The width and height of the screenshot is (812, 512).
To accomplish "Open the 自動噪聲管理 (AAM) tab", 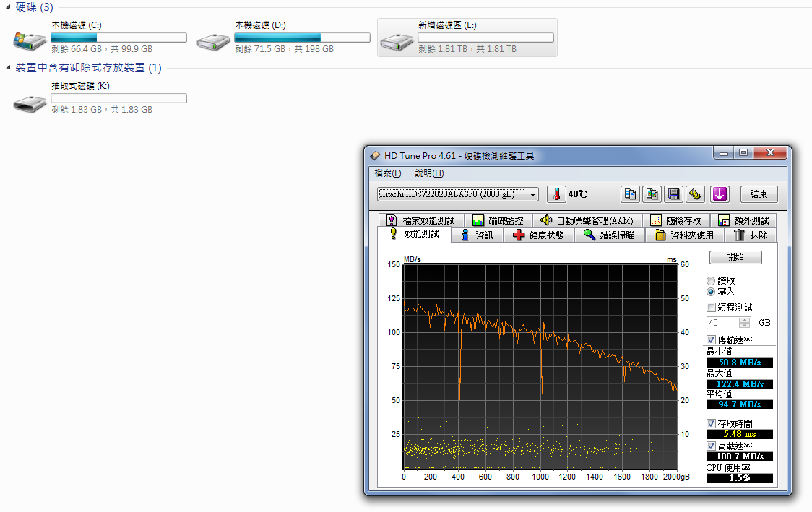I will click(x=587, y=220).
